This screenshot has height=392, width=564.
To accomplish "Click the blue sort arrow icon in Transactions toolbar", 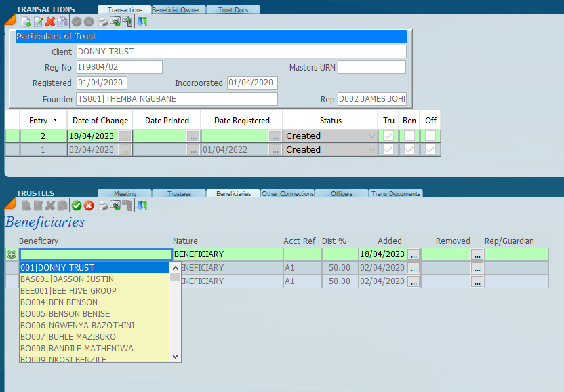I will point(142,22).
